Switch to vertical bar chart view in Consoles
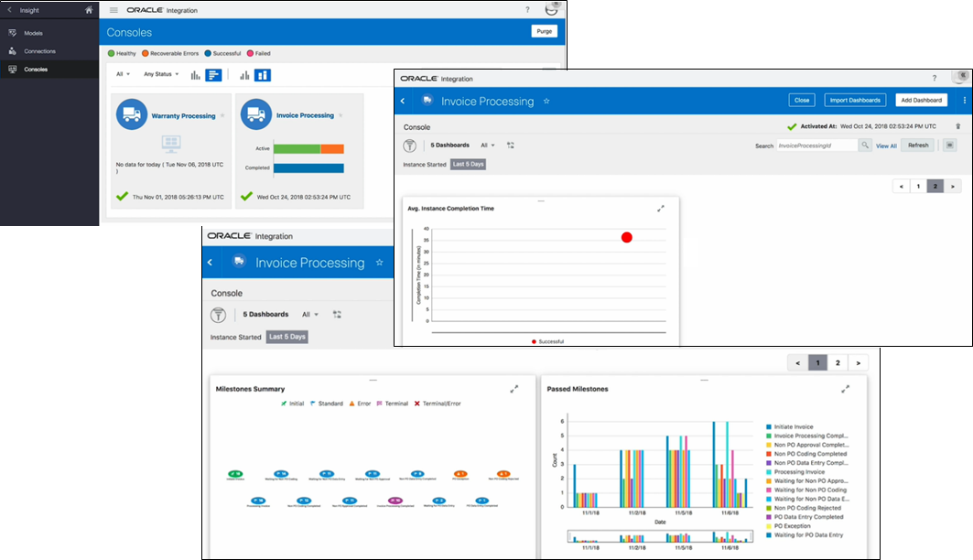This screenshot has width=973, height=560. [x=195, y=75]
